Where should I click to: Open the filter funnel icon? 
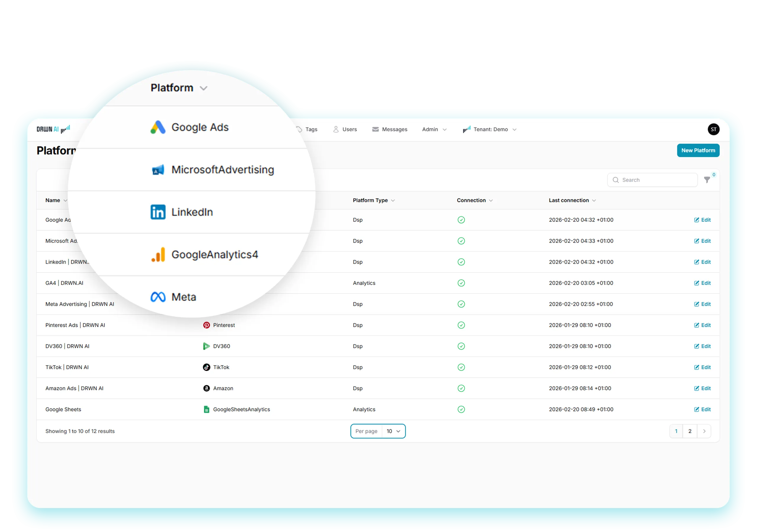pos(707,180)
